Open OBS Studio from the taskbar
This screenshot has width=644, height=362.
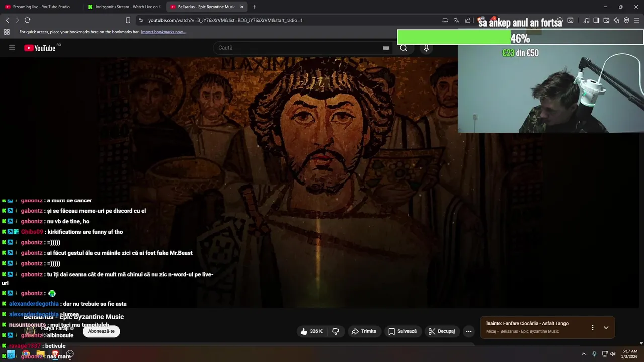(x=70, y=354)
